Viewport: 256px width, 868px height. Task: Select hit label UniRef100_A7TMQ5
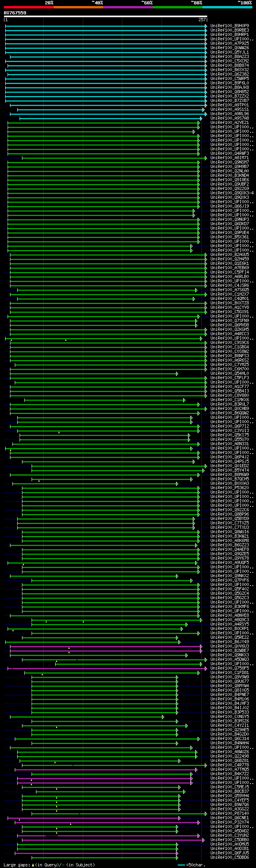click(x=230, y=769)
